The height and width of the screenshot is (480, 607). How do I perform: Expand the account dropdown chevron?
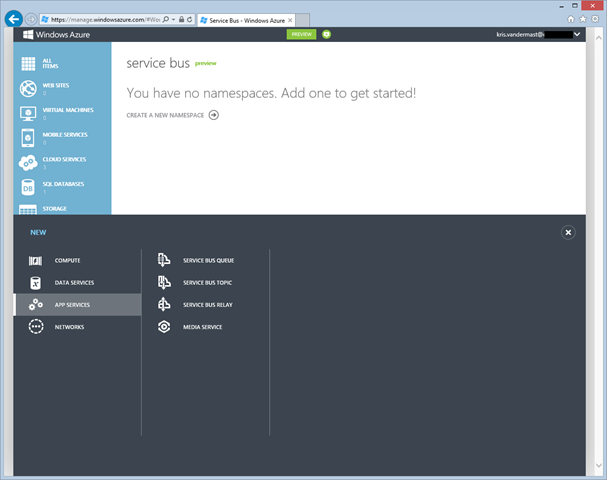(577, 34)
